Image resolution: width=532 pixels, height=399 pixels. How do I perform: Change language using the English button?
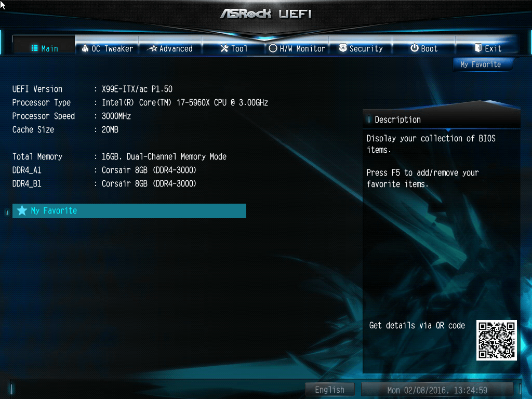point(329,390)
